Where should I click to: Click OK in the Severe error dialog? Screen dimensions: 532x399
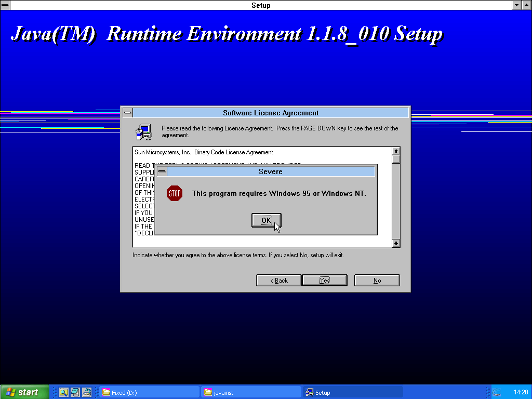click(266, 220)
